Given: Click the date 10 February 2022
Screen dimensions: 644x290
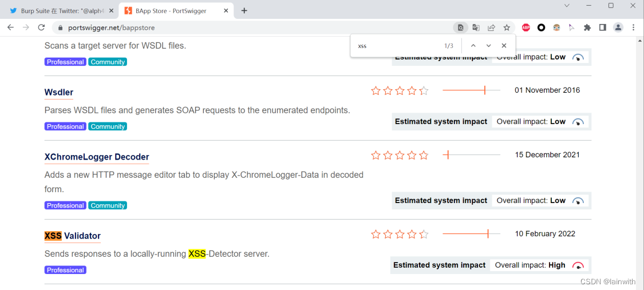Looking at the screenshot, I should tap(545, 234).
